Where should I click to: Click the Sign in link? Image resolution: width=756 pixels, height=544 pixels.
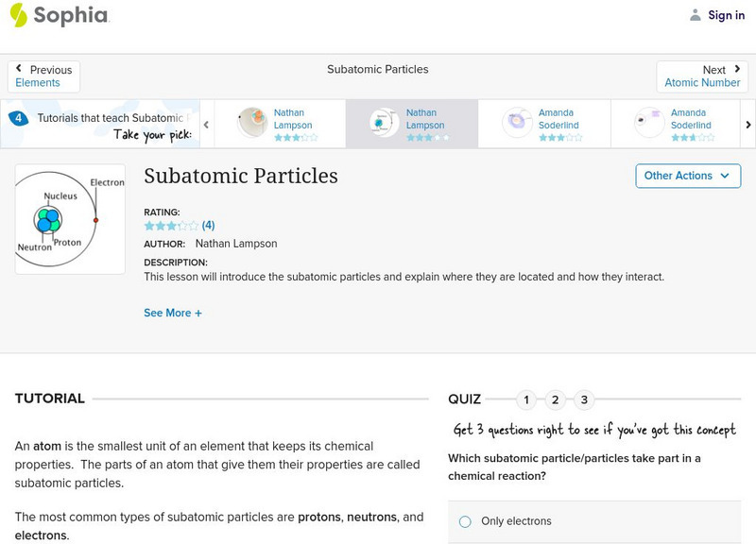726,15
